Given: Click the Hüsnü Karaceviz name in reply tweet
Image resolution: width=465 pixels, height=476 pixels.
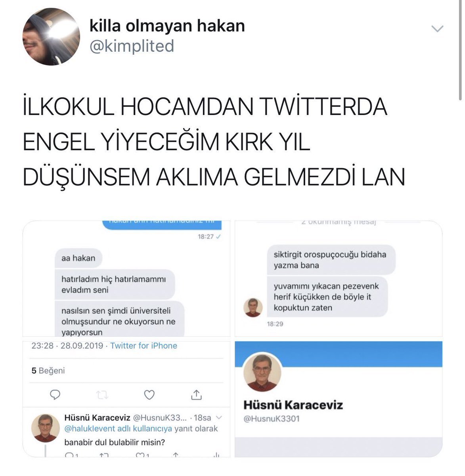Looking at the screenshot, I should pos(97,418).
